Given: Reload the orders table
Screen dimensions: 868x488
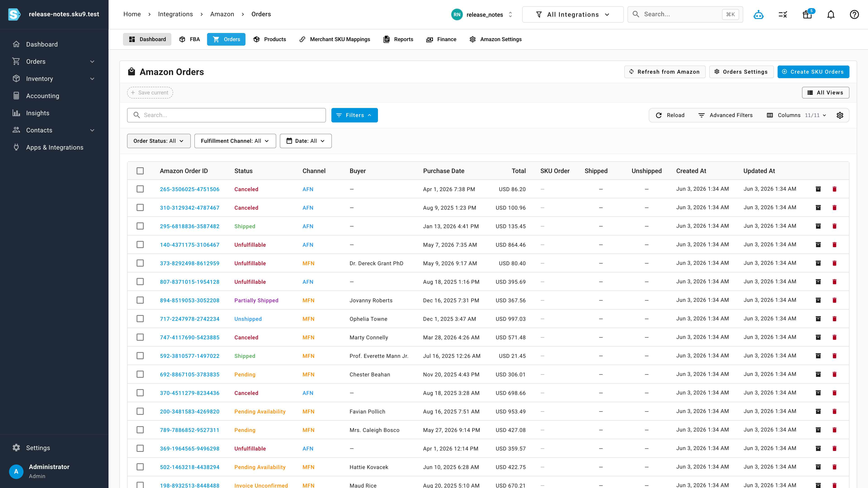Looking at the screenshot, I should coord(670,115).
